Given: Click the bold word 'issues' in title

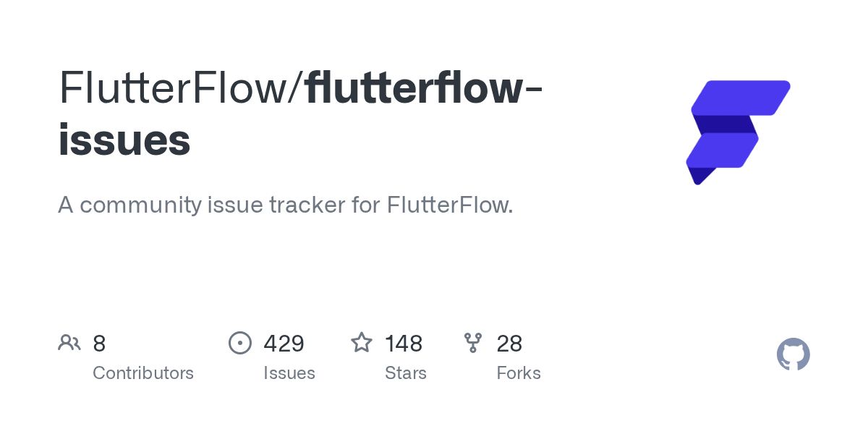Looking at the screenshot, I should click(x=124, y=140).
